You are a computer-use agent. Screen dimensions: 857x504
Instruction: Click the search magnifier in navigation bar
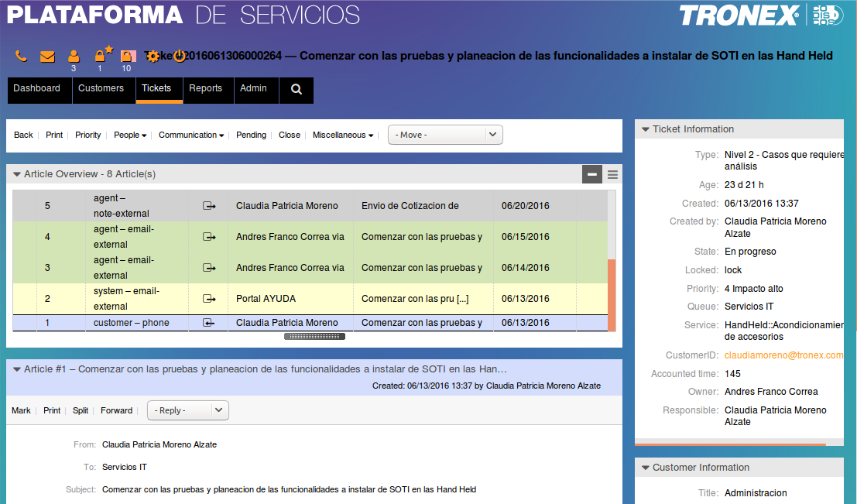click(297, 89)
